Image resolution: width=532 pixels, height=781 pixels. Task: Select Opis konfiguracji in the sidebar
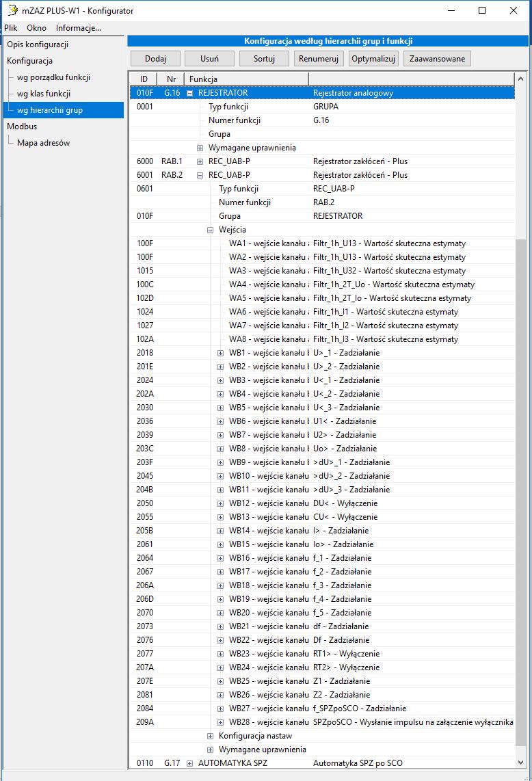[38, 44]
